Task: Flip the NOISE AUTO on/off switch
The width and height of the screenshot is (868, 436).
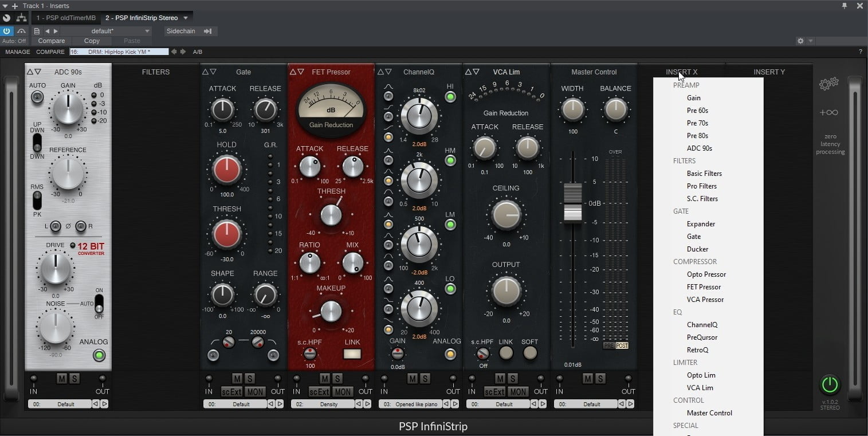Action: click(x=99, y=304)
